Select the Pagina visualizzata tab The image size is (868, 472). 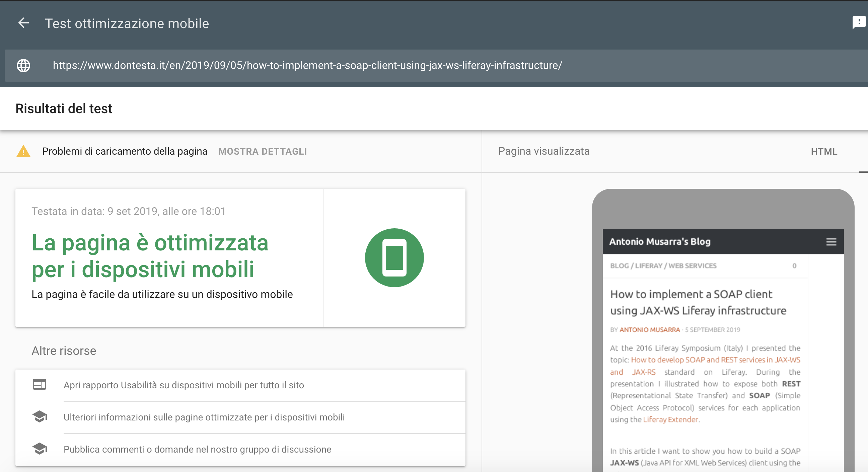(x=544, y=151)
